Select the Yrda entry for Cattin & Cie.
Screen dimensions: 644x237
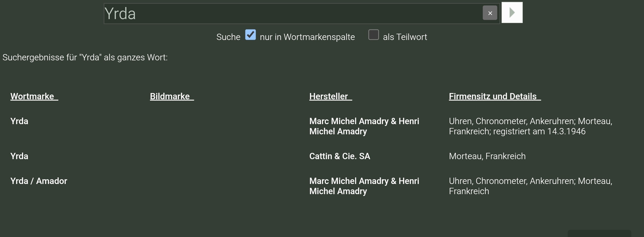pyautogui.click(x=19, y=156)
